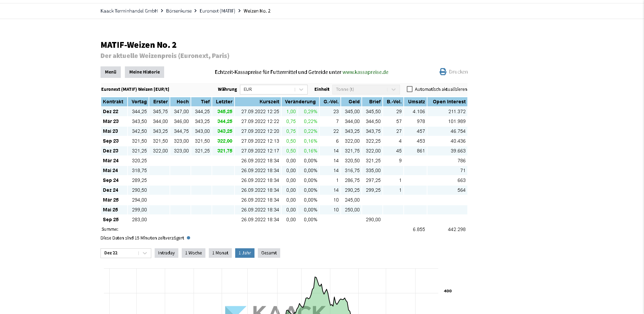This screenshot has width=644, height=314.
Task: Open the www.kassapreise.de link
Action: (365, 72)
